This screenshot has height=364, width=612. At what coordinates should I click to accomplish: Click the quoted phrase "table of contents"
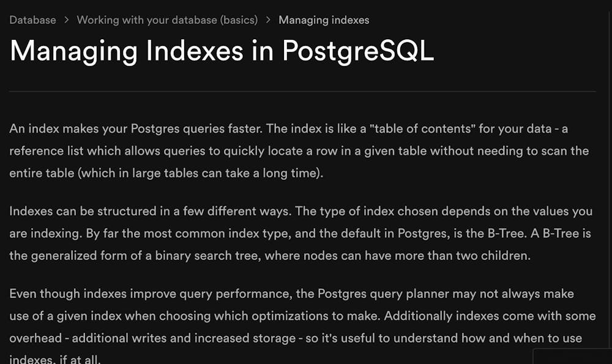click(422, 128)
